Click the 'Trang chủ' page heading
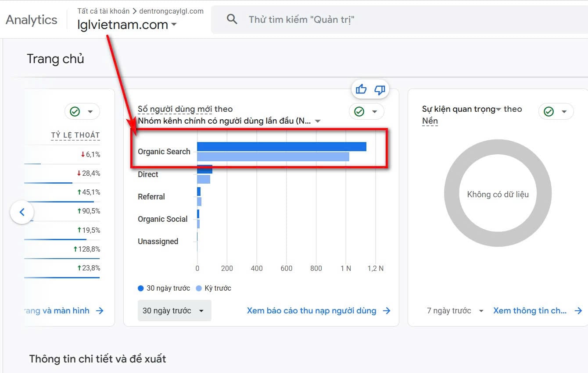This screenshot has width=588, height=373. (55, 59)
